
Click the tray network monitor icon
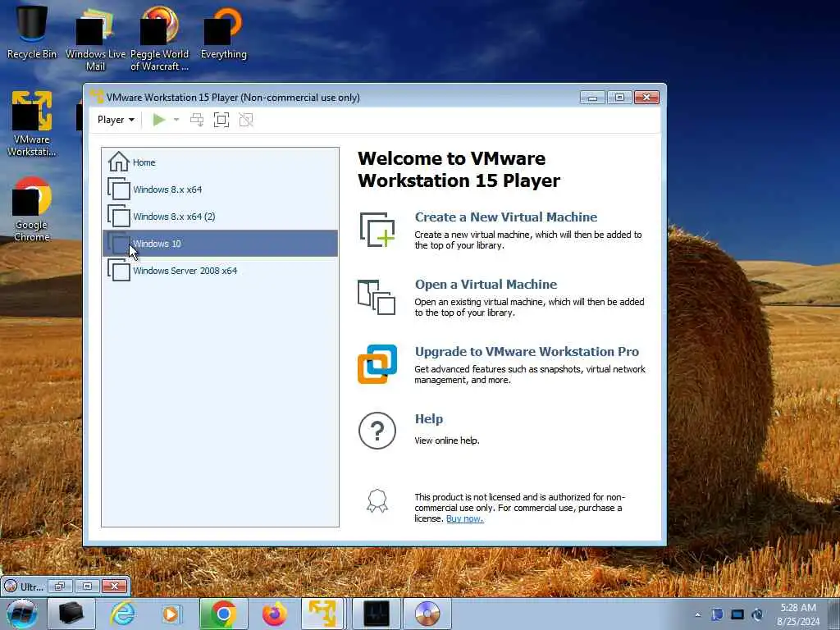coord(737,614)
